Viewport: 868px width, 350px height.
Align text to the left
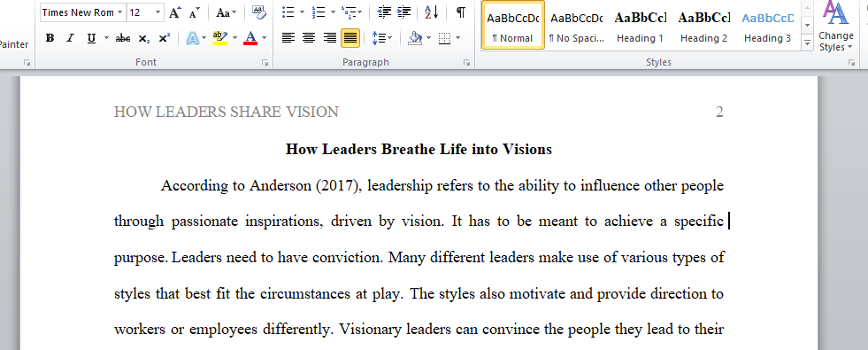pyautogui.click(x=288, y=38)
